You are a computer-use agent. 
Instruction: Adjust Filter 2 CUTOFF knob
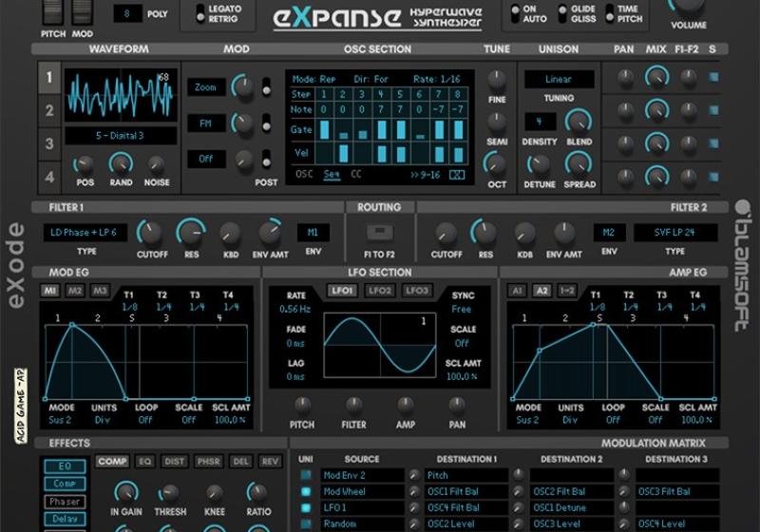click(x=445, y=234)
